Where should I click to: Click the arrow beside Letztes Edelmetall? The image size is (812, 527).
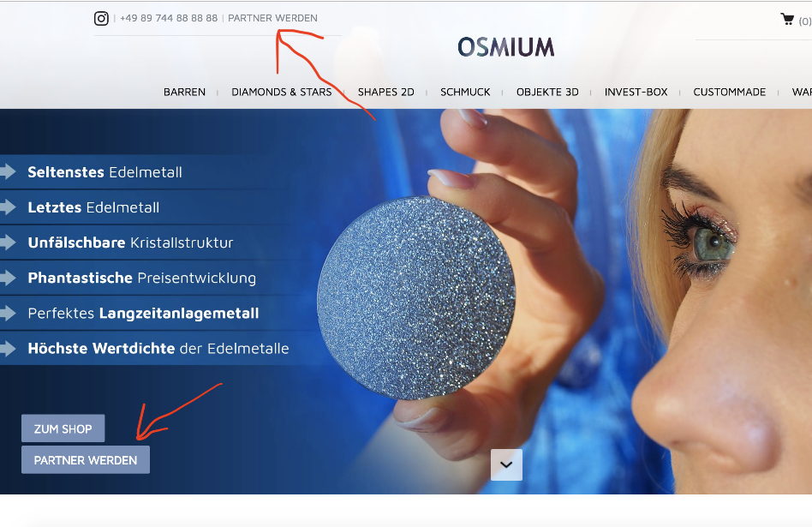[x=8, y=207]
